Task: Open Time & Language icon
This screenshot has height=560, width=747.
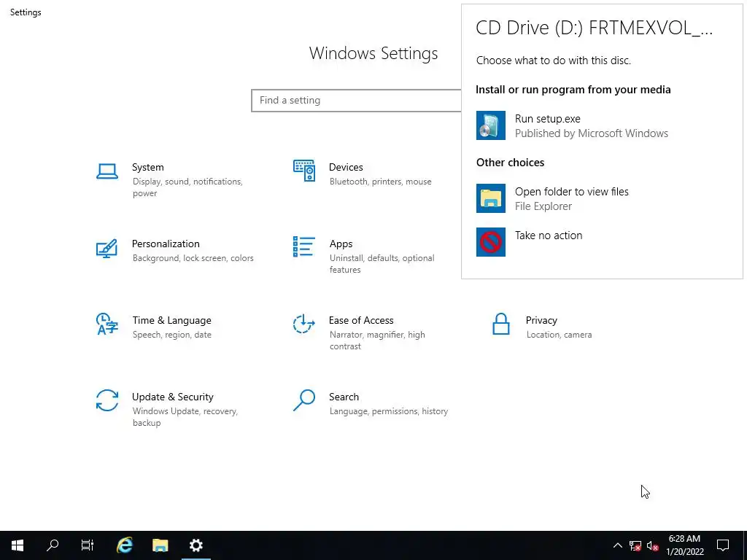Action: coord(107,324)
